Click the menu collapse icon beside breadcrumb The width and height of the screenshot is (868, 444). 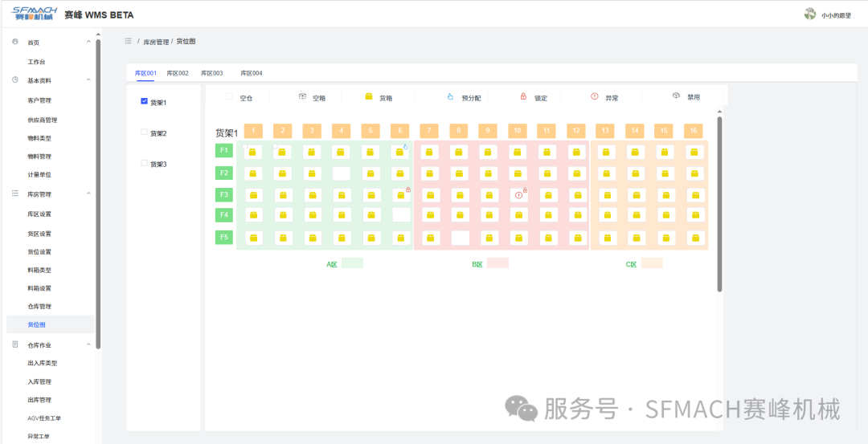coord(129,41)
